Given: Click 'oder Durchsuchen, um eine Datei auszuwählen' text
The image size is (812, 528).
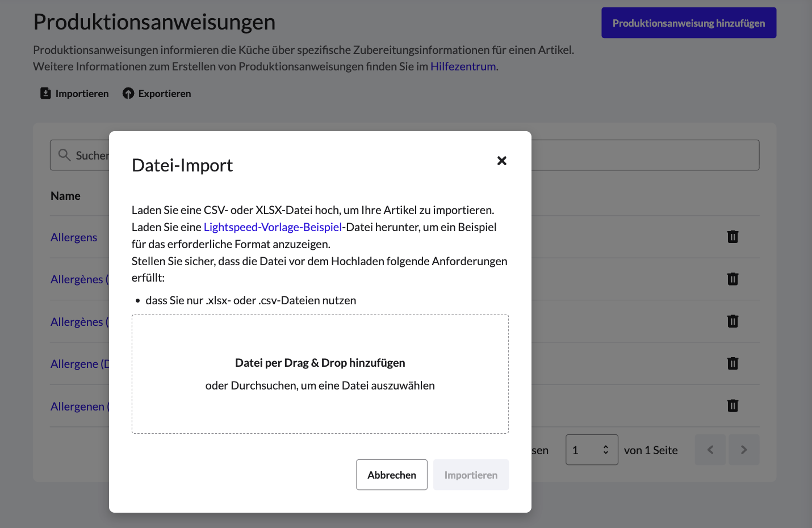Looking at the screenshot, I should (x=320, y=385).
